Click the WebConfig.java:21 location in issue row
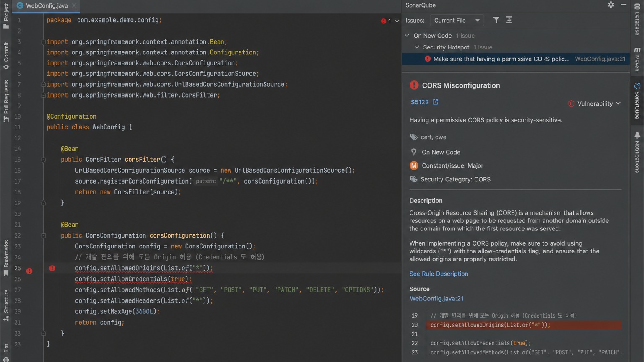644x362 pixels. (x=600, y=59)
